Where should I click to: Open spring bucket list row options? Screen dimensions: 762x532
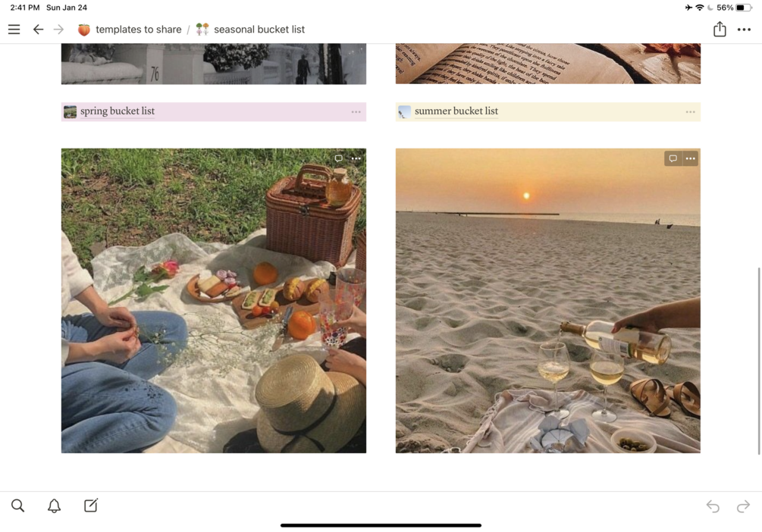(x=356, y=111)
